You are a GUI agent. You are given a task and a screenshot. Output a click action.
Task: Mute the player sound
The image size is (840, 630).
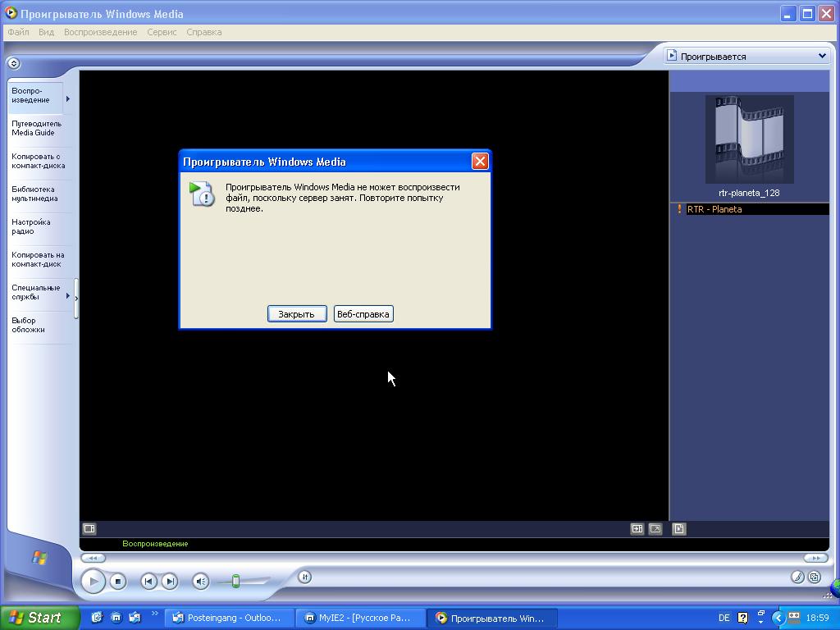coord(201,582)
